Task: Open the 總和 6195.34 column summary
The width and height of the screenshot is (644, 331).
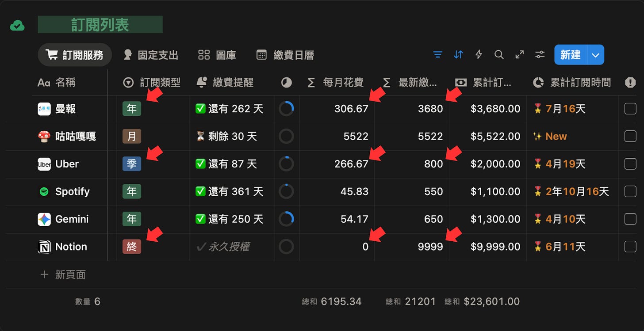Action: 332,302
